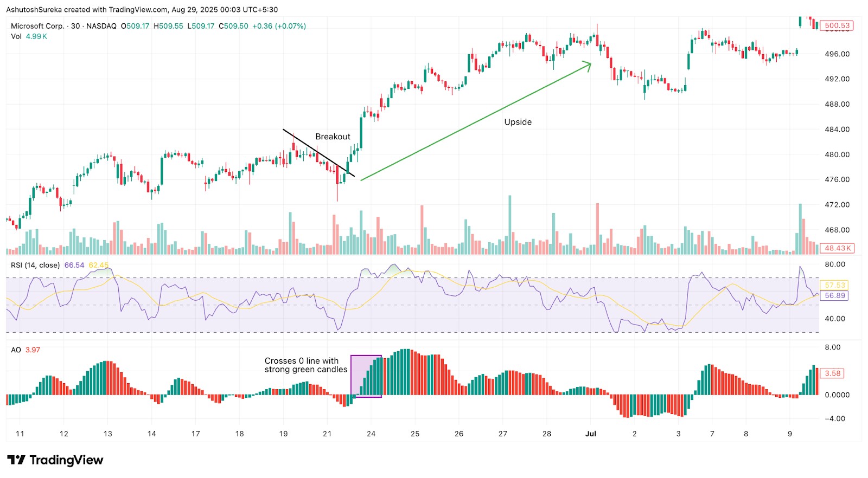The image size is (868, 478).
Task: Click date 25 on the time axis
Action: pos(415,434)
